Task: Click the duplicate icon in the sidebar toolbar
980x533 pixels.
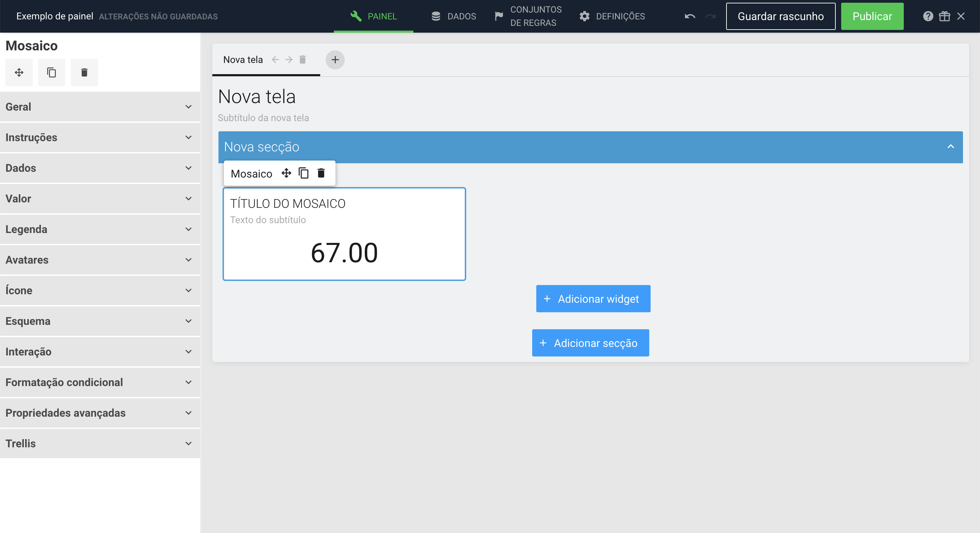Action: tap(52, 72)
